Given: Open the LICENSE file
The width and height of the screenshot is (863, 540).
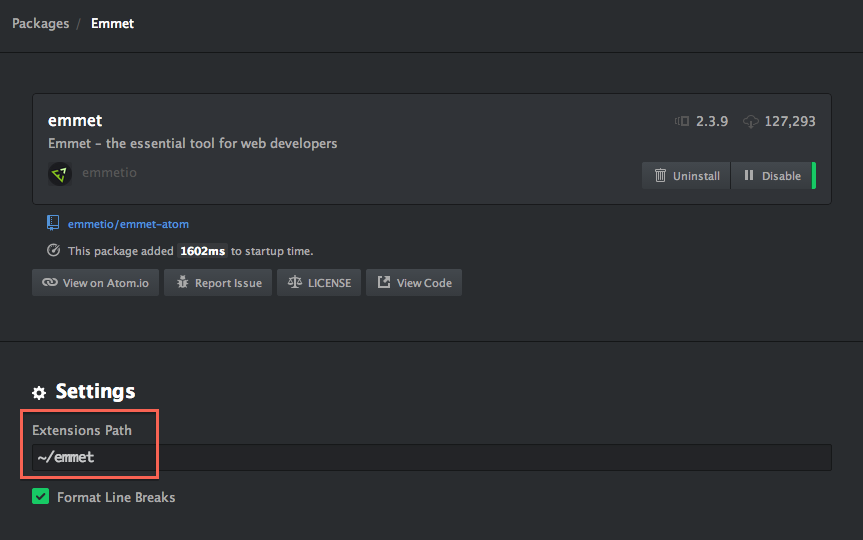Looking at the screenshot, I should [x=319, y=282].
